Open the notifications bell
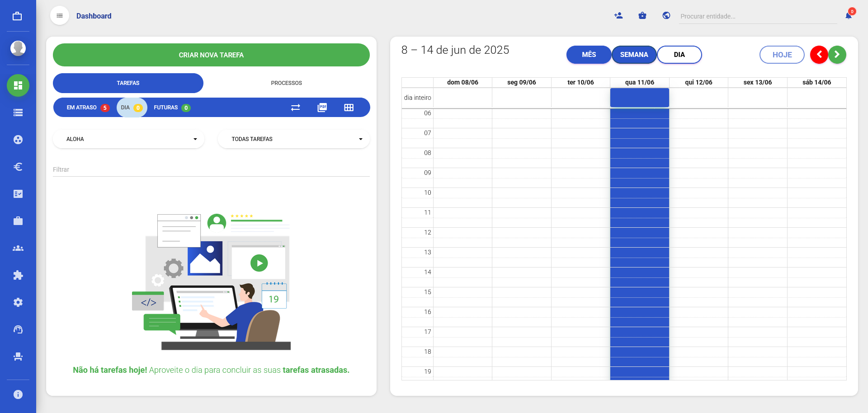The width and height of the screenshot is (868, 413). [849, 16]
